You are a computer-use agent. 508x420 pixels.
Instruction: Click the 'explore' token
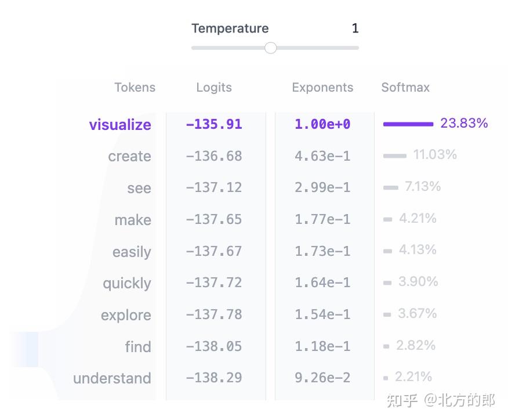pos(126,316)
